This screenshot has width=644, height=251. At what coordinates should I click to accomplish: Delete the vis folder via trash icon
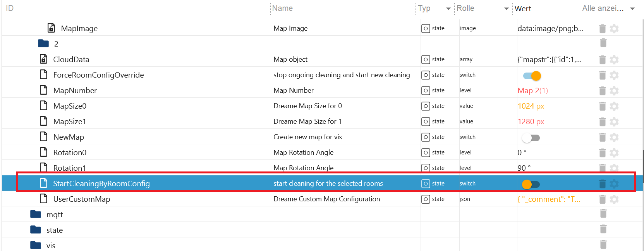[x=603, y=244]
